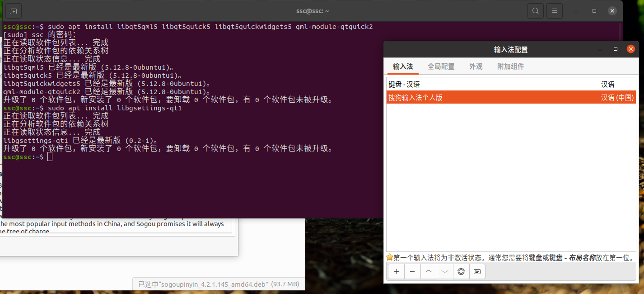Screen dimensions: 644x294
Task: Maximize the terminal window
Action: coord(594,11)
